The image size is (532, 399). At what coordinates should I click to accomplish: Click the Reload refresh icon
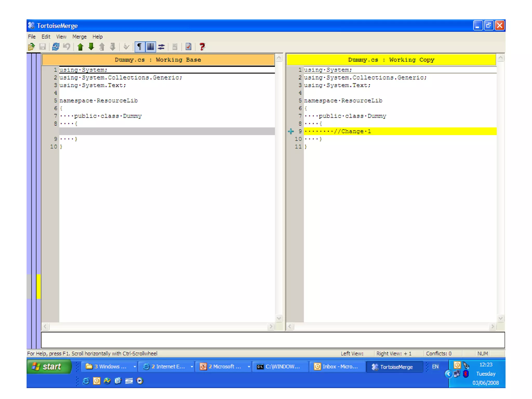point(56,47)
